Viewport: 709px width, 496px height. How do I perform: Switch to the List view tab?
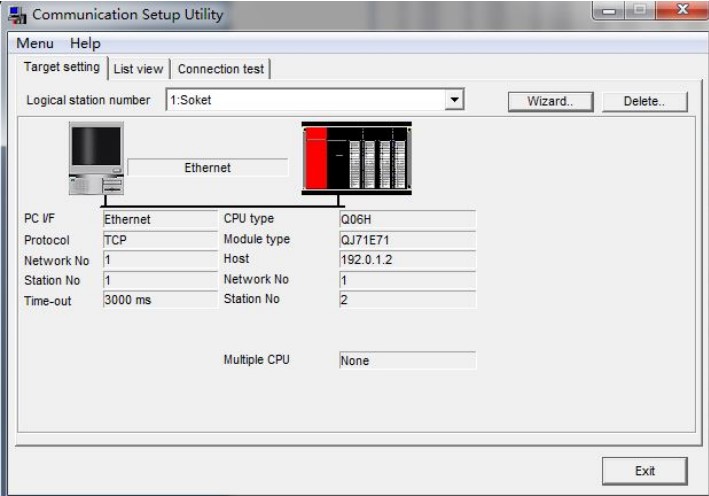138,69
